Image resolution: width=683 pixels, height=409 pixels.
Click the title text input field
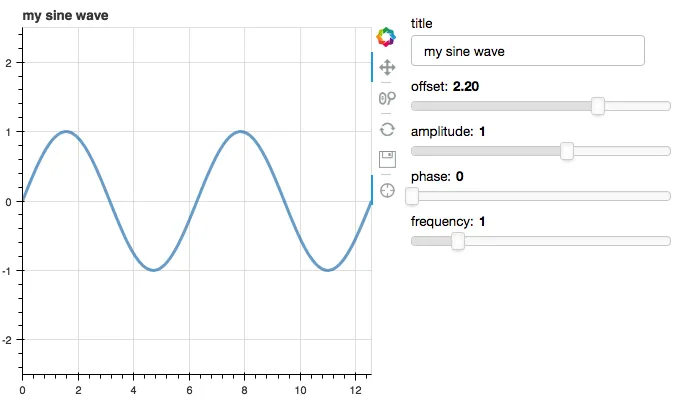(x=527, y=51)
